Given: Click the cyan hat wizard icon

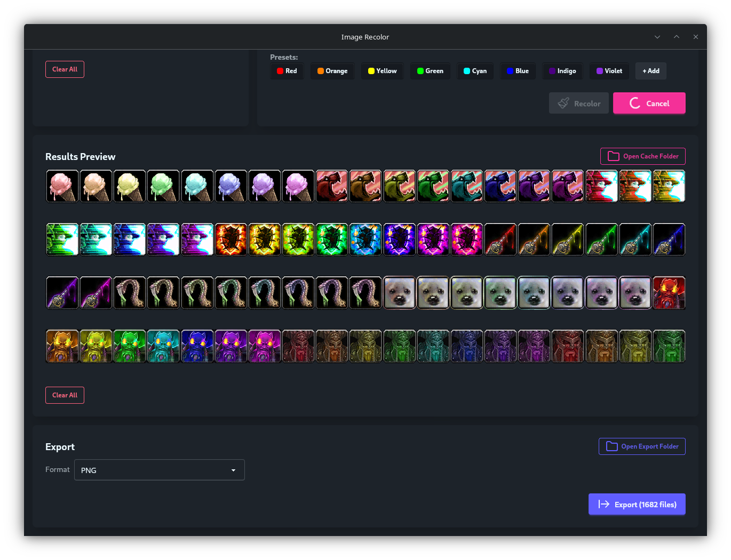Looking at the screenshot, I should pyautogui.click(x=96, y=239).
